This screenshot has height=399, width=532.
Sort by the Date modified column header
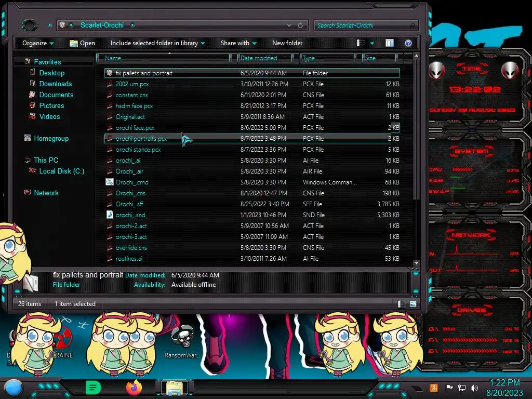[265, 58]
